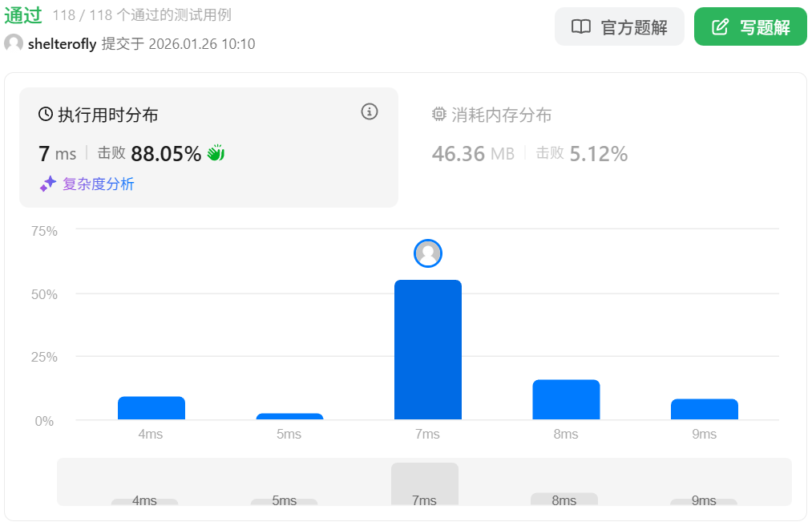Select the 9ms segment in range slider
Image resolution: width=812 pixels, height=522 pixels.
(x=703, y=501)
